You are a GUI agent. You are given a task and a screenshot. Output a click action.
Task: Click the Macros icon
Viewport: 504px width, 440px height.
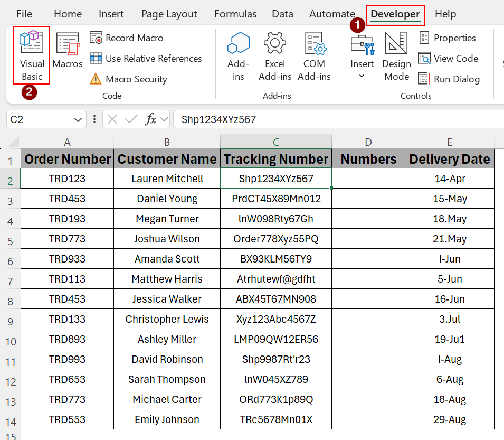pyautogui.click(x=68, y=51)
